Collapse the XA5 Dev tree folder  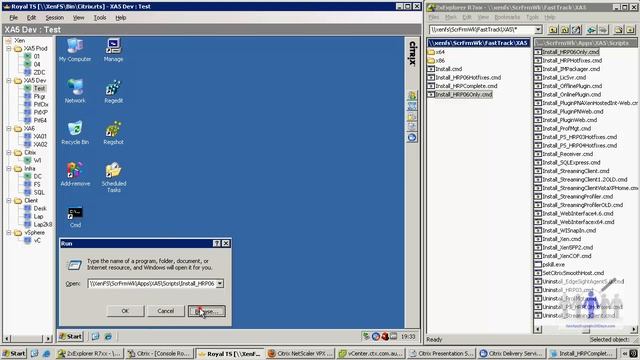click(x=9, y=80)
